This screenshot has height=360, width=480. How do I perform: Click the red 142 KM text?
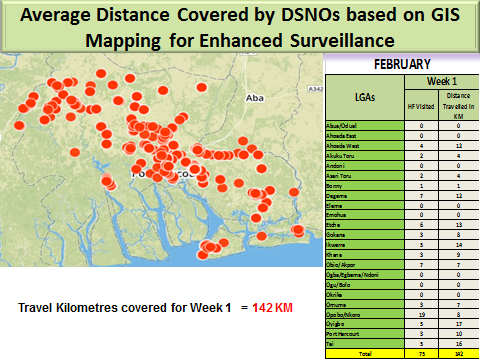[272, 308]
